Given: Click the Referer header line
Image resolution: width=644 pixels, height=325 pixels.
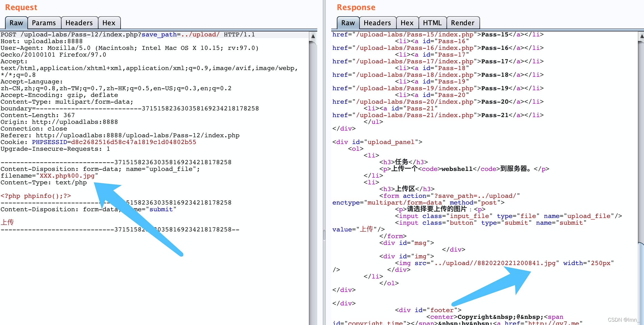Looking at the screenshot, I should click(x=120, y=135).
